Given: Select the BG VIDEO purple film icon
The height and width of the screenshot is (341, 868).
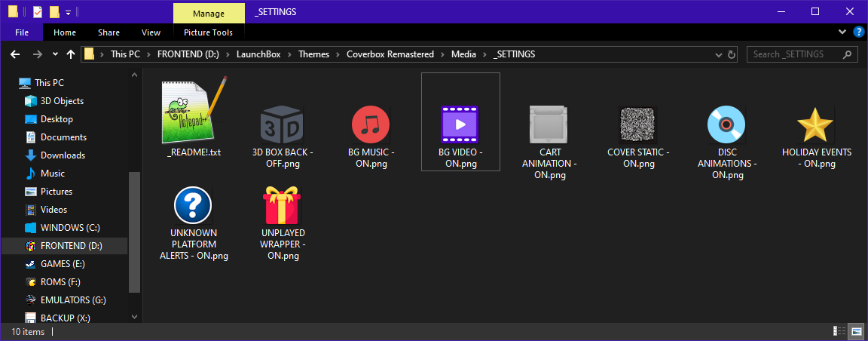Looking at the screenshot, I should point(460,124).
